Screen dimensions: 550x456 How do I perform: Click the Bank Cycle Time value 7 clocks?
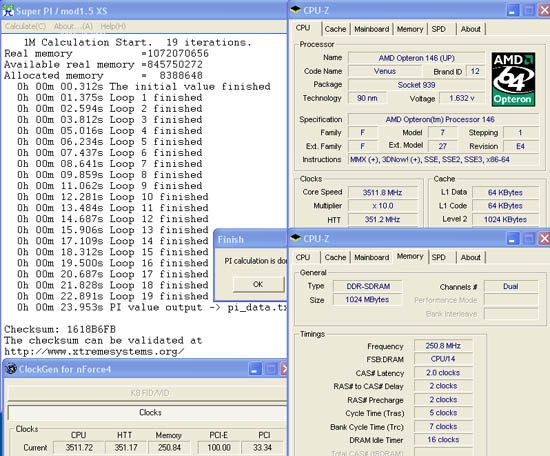443,427
